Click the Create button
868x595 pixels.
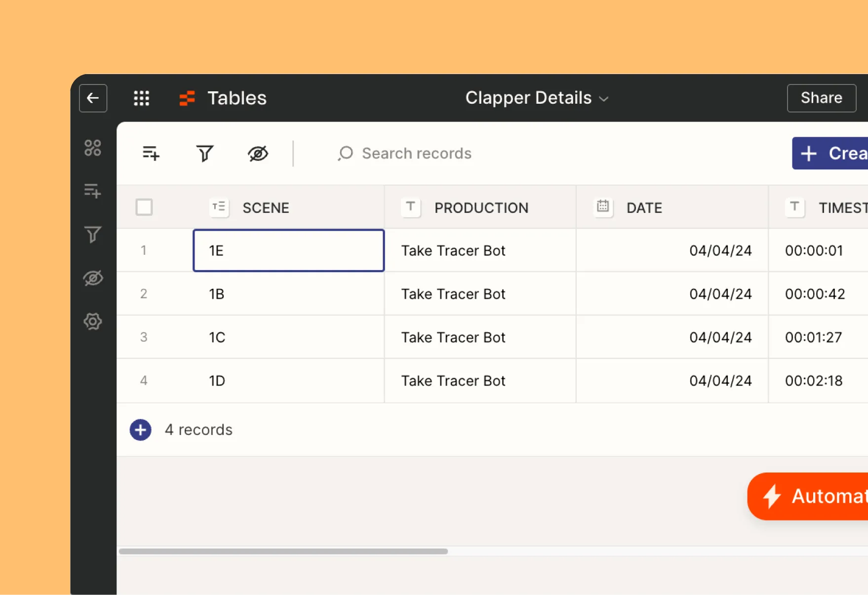[x=830, y=153]
